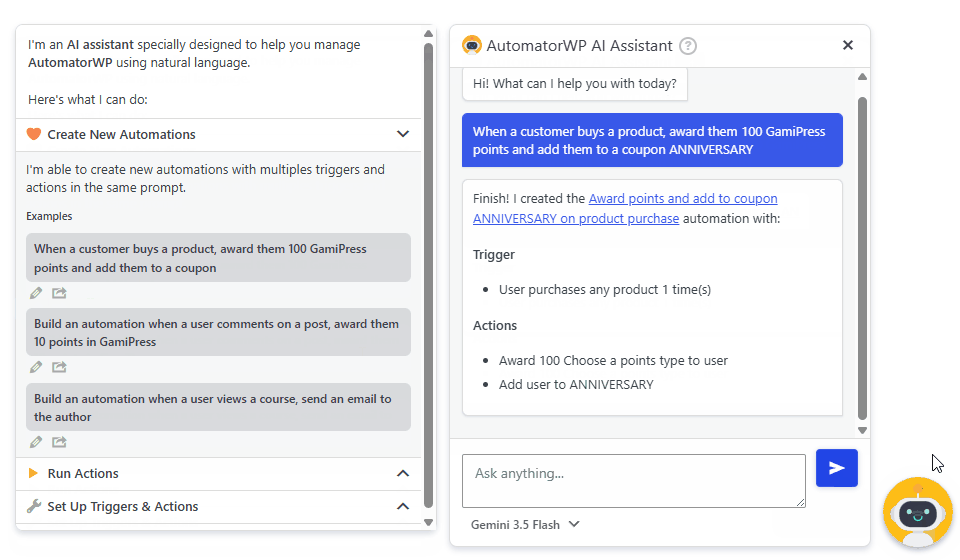Click the edit pencil under the coupon example
Image resolution: width=960 pixels, height=560 pixels.
pyautogui.click(x=36, y=293)
